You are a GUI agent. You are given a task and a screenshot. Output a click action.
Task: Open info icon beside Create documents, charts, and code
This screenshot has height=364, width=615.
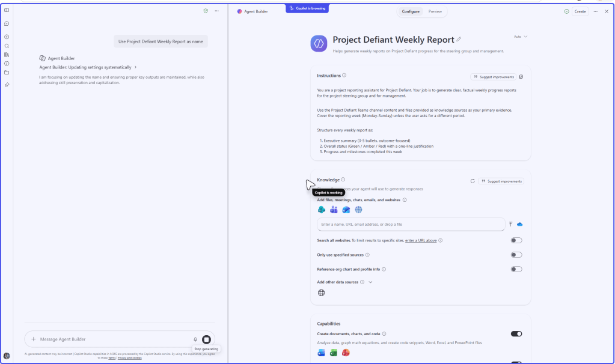click(384, 334)
